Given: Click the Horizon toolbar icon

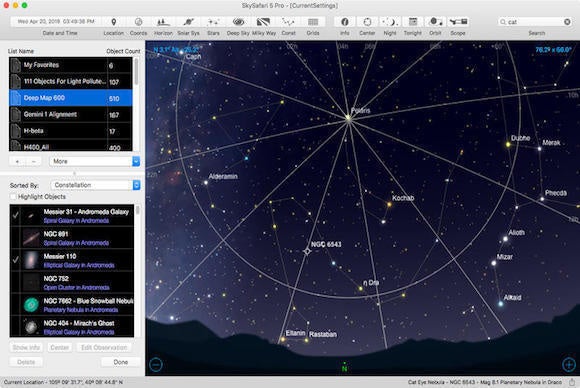Looking at the screenshot, I should (x=163, y=22).
